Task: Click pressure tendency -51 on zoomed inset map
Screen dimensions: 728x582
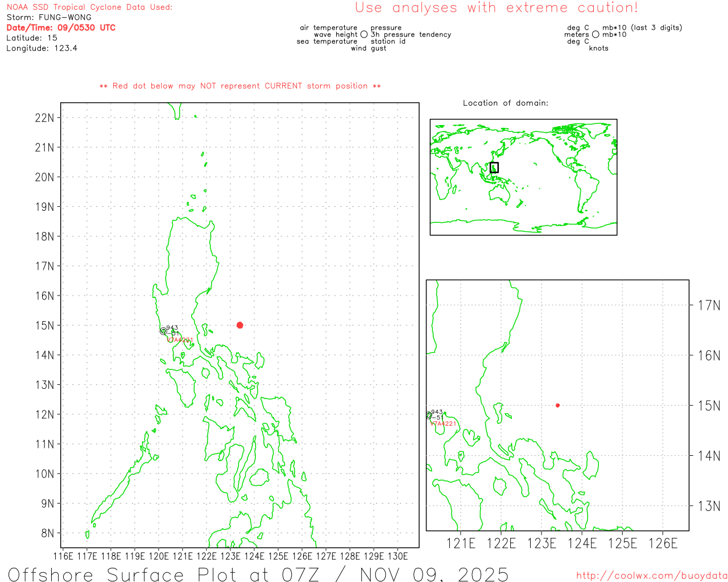Action: 437,418
